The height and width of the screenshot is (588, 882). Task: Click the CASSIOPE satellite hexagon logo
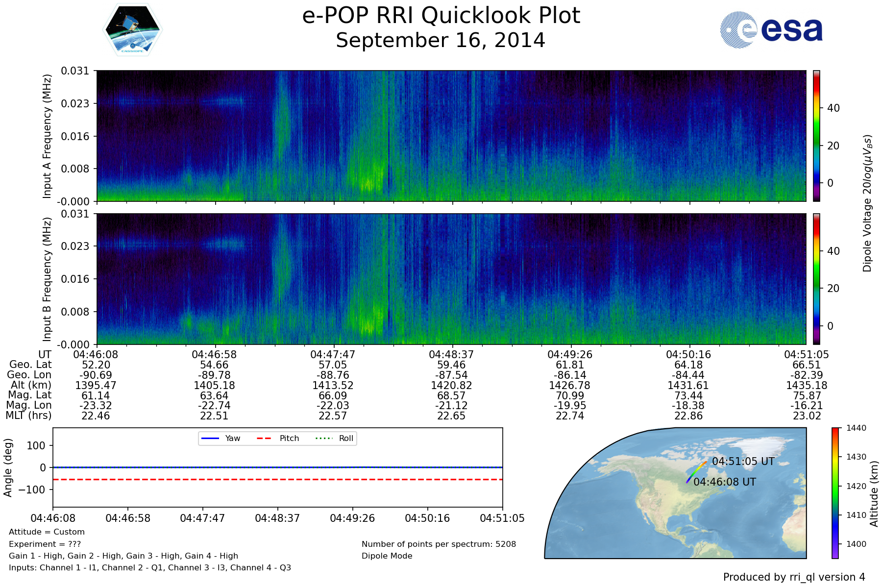pyautogui.click(x=132, y=30)
